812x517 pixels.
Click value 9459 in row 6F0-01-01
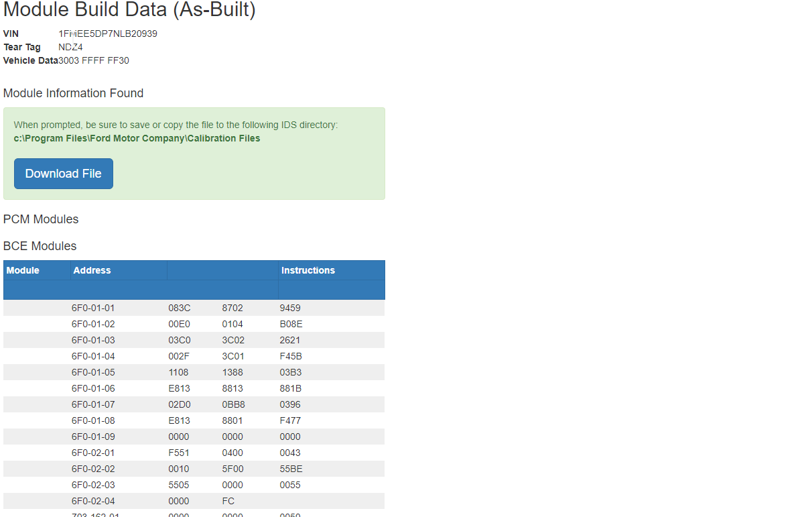click(290, 308)
